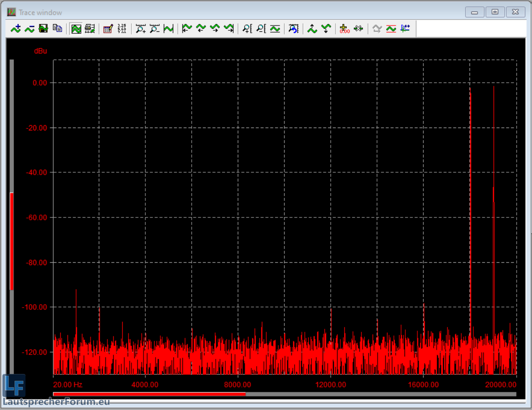Click the red horizontal frequency scrollbar
This screenshot has height=410, width=532.
click(149, 394)
